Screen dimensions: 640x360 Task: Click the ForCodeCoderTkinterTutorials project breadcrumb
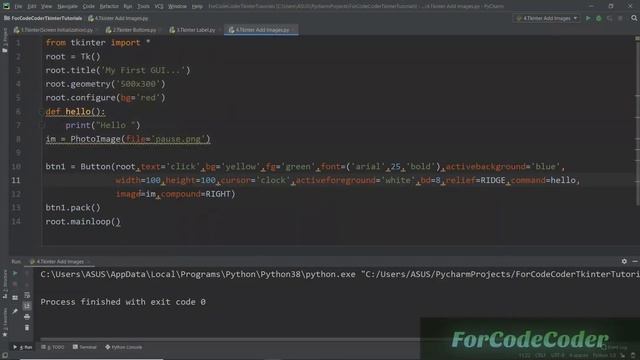point(43,18)
